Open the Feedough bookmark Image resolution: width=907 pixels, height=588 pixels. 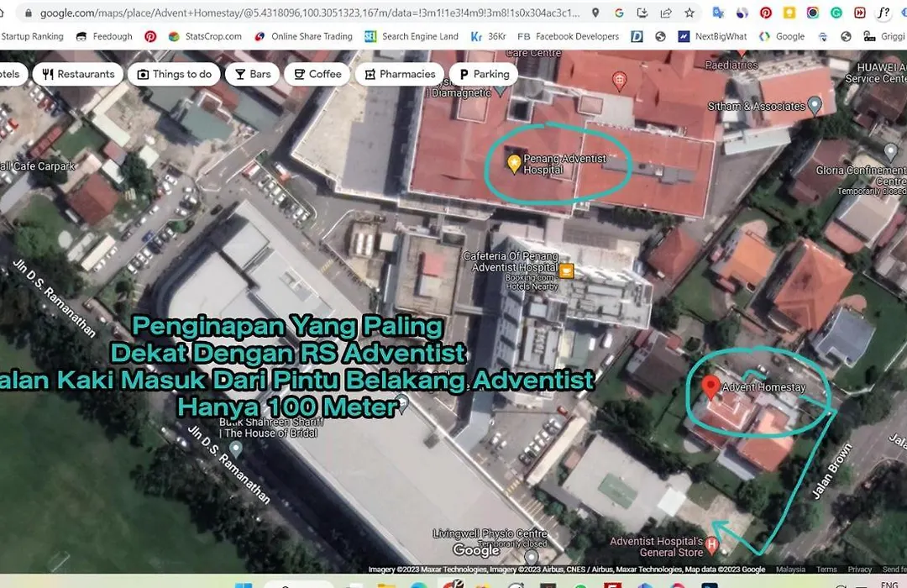click(105, 36)
